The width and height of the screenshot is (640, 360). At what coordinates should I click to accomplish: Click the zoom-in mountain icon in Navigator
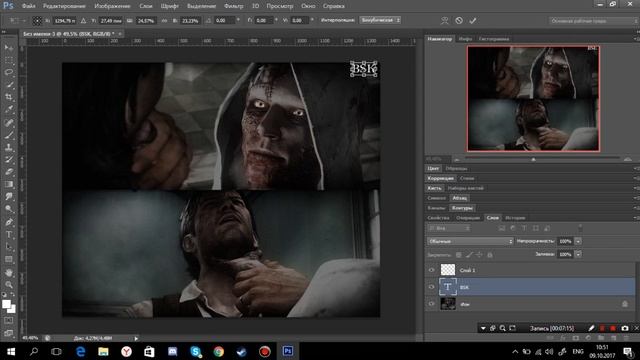pyautogui.click(x=628, y=159)
